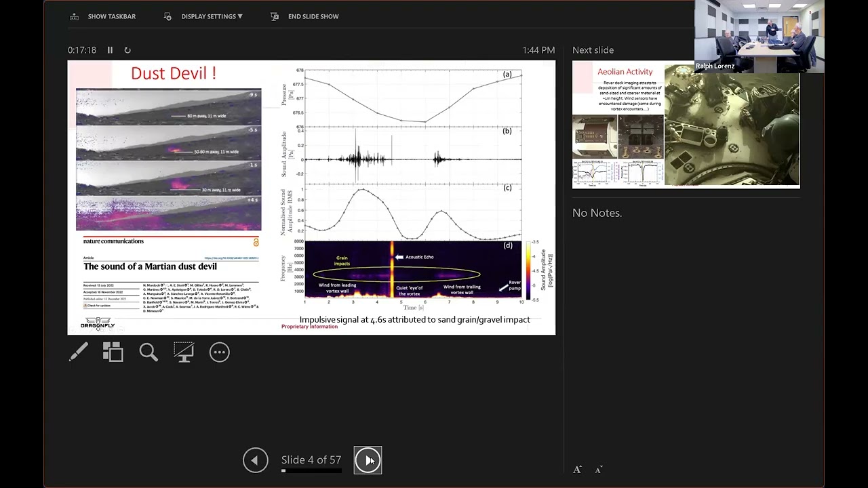Click the No Notes text area

tap(597, 213)
